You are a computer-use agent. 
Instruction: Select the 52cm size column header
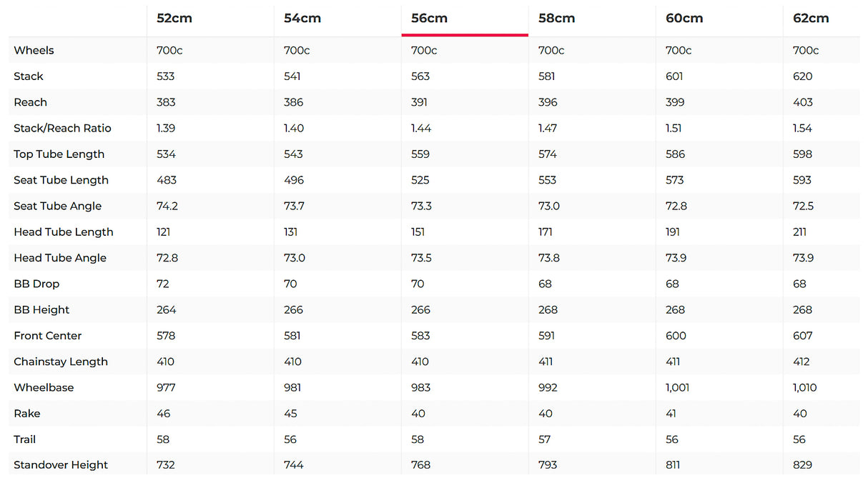174,19
